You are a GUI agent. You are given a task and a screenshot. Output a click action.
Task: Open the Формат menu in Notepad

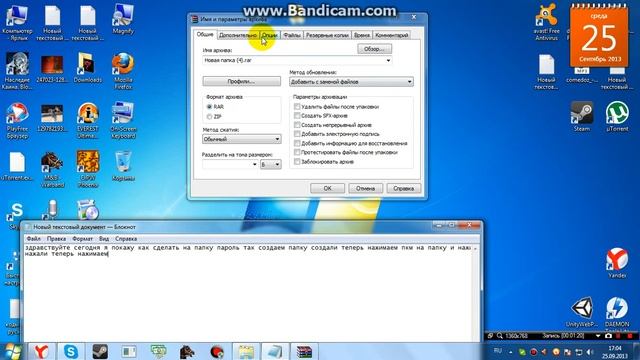pos(82,239)
